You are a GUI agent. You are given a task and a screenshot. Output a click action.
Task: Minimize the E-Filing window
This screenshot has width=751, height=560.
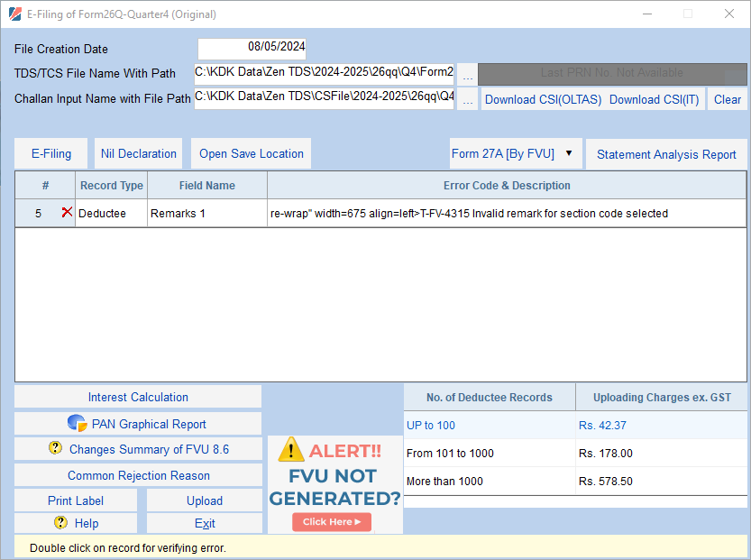(x=647, y=14)
